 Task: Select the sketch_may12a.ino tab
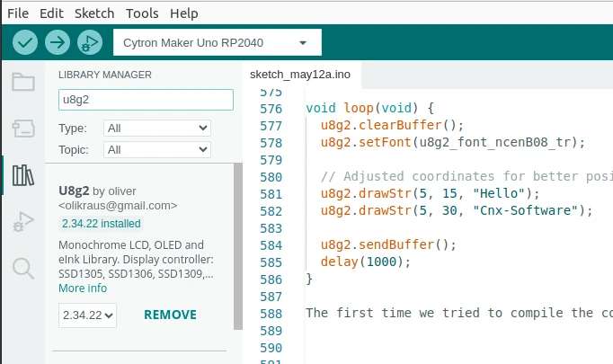(300, 75)
